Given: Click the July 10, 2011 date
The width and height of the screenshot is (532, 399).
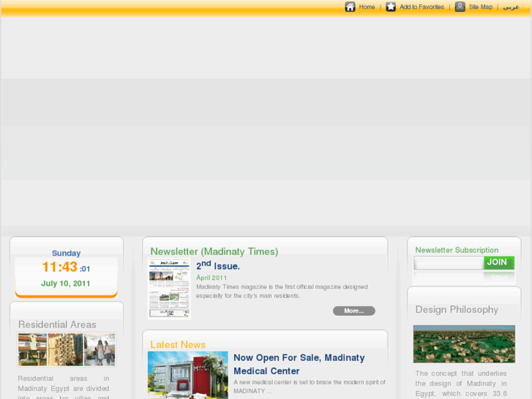Looking at the screenshot, I should click(65, 283).
